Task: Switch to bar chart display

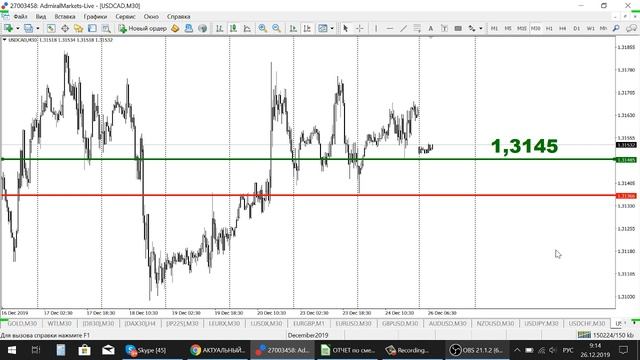Action: 220,28
